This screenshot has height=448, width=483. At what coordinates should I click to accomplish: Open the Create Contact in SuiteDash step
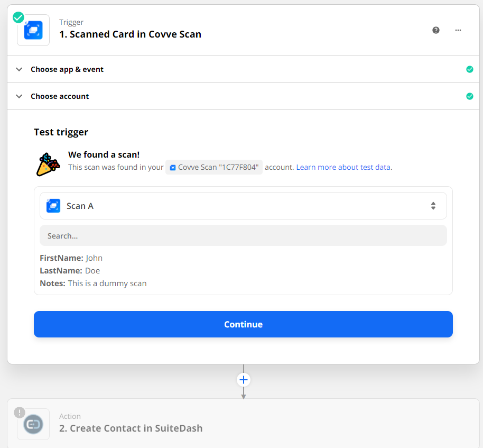click(131, 428)
